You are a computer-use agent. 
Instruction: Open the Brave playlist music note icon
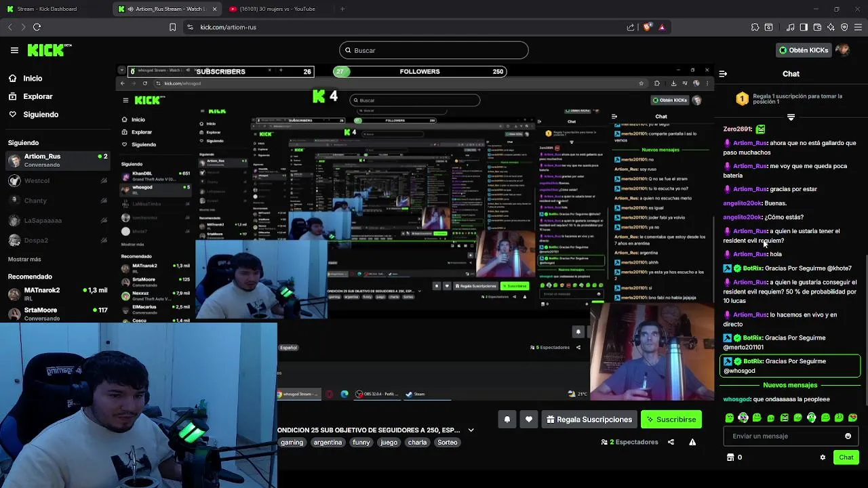tap(790, 27)
